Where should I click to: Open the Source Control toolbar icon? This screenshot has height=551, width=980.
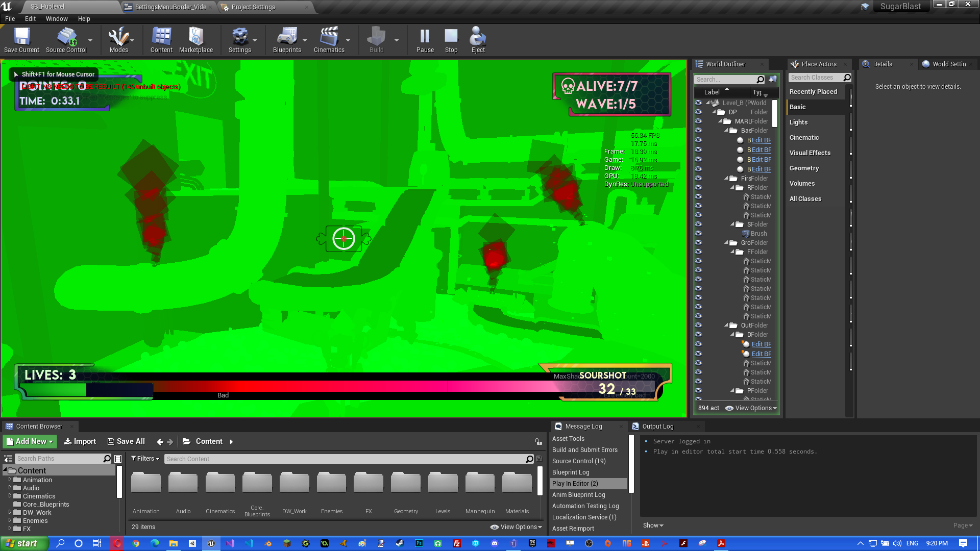point(66,40)
